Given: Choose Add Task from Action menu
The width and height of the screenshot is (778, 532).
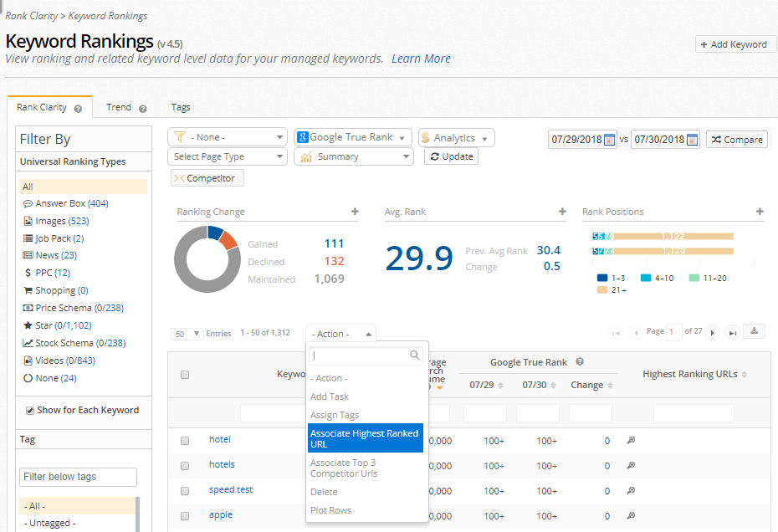Looking at the screenshot, I should pyautogui.click(x=366, y=396).
